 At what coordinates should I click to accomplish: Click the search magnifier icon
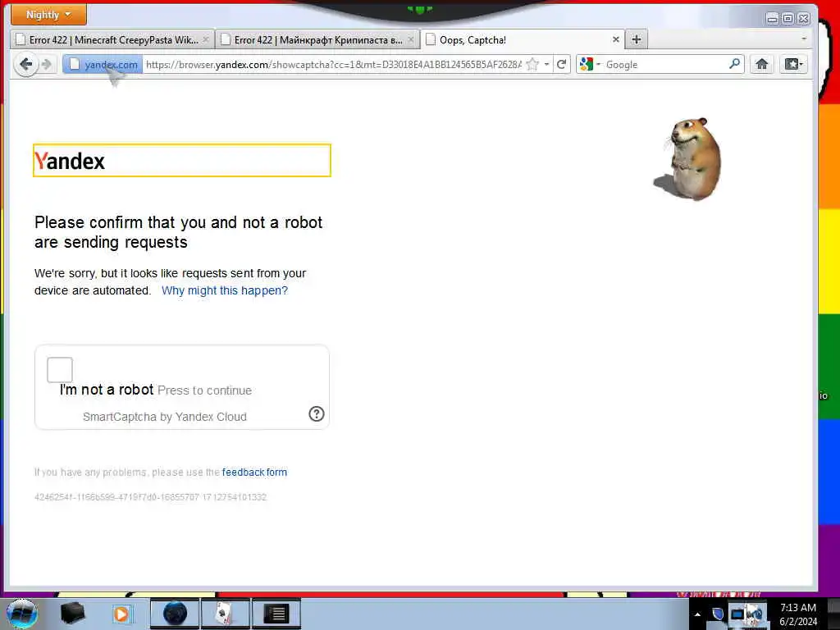pyautogui.click(x=735, y=64)
